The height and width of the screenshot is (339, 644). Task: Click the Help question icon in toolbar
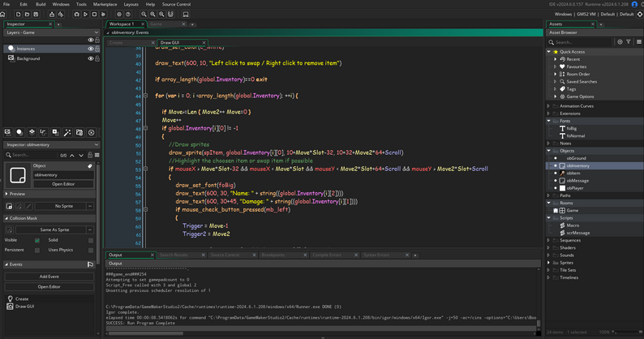tap(127, 14)
